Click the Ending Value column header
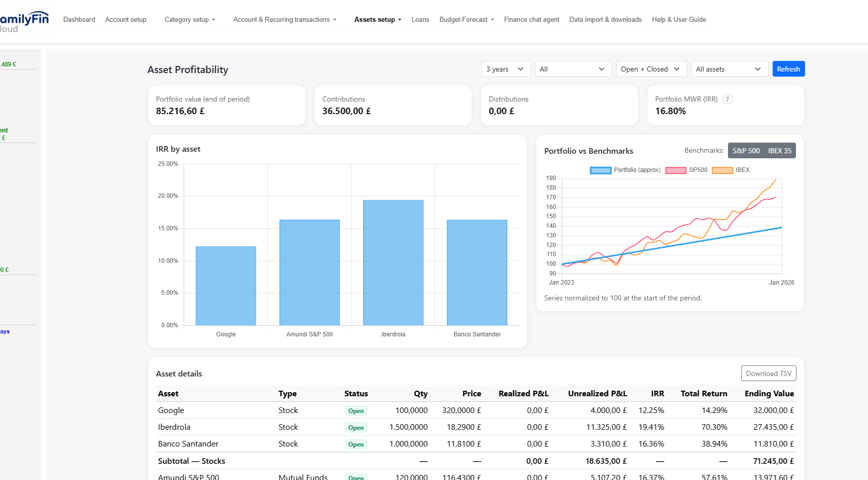This screenshot has width=868, height=480. tap(769, 394)
